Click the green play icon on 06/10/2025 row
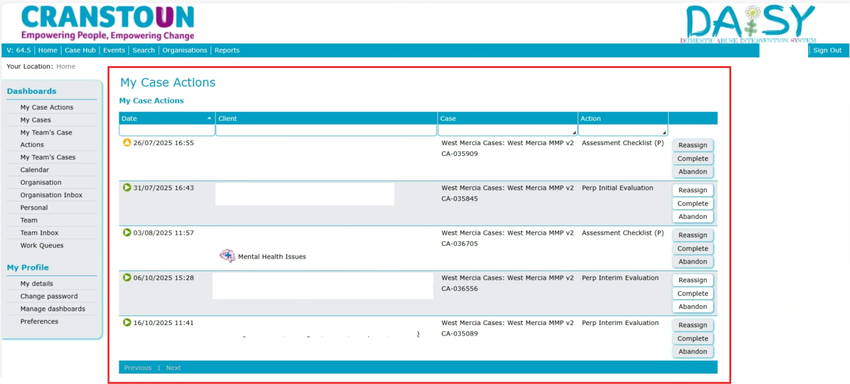 click(127, 278)
